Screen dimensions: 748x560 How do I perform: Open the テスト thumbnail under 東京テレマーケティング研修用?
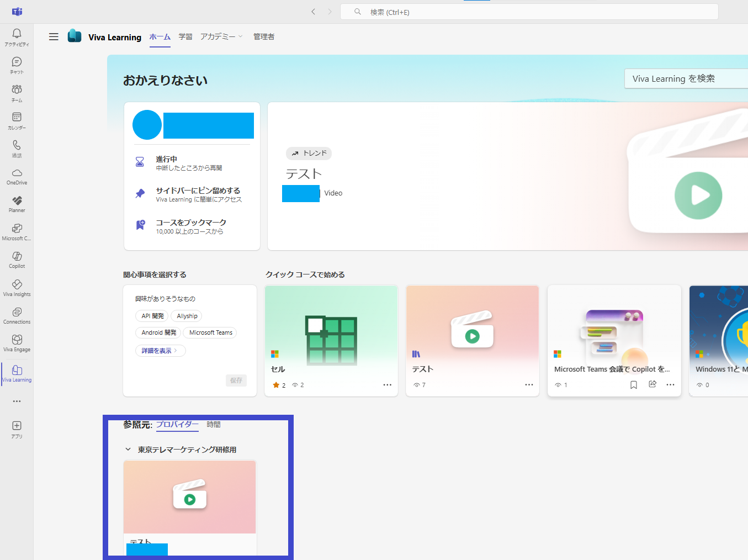(x=190, y=497)
